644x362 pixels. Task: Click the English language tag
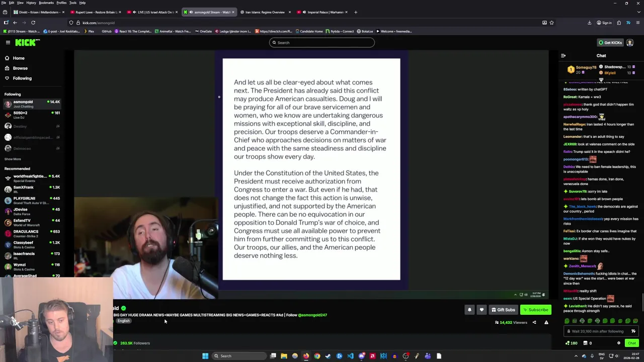[x=123, y=321]
